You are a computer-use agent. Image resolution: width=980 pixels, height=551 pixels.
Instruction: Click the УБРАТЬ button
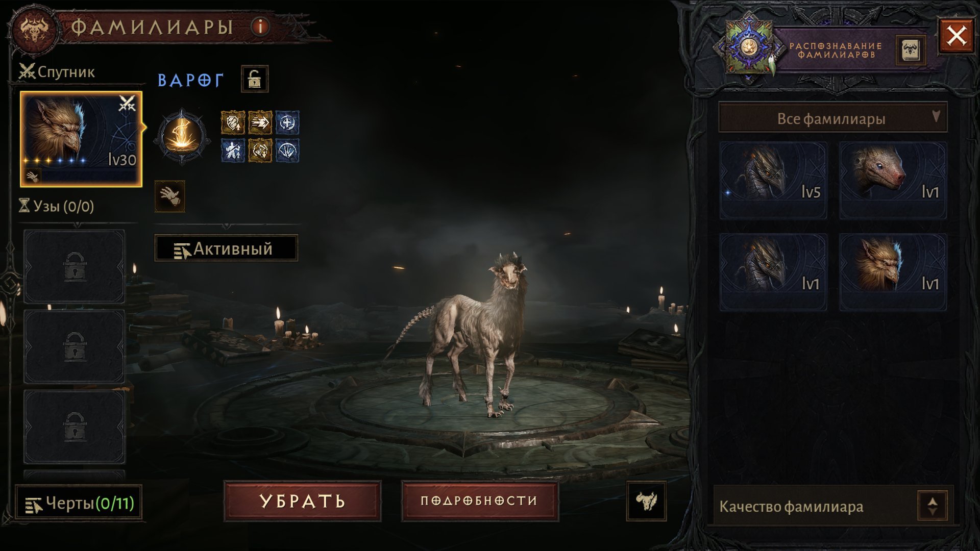pos(302,501)
